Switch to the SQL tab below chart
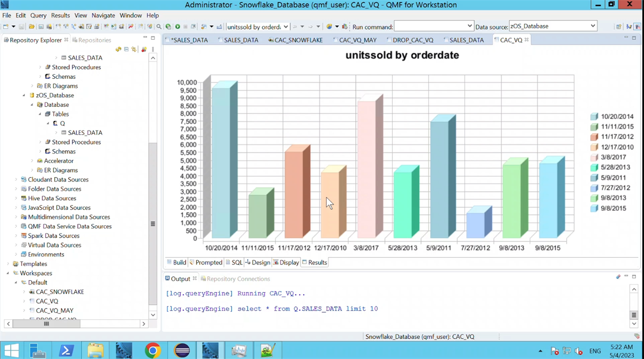 pos(233,262)
